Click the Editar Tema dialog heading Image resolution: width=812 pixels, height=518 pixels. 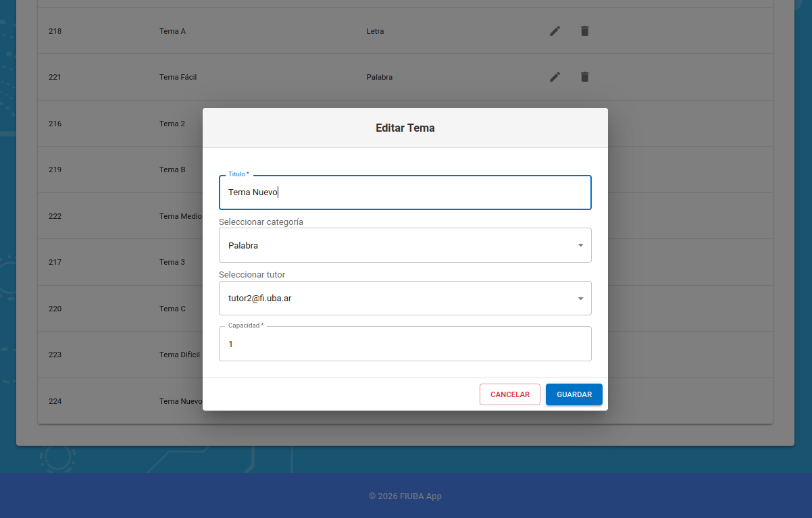[x=405, y=128]
